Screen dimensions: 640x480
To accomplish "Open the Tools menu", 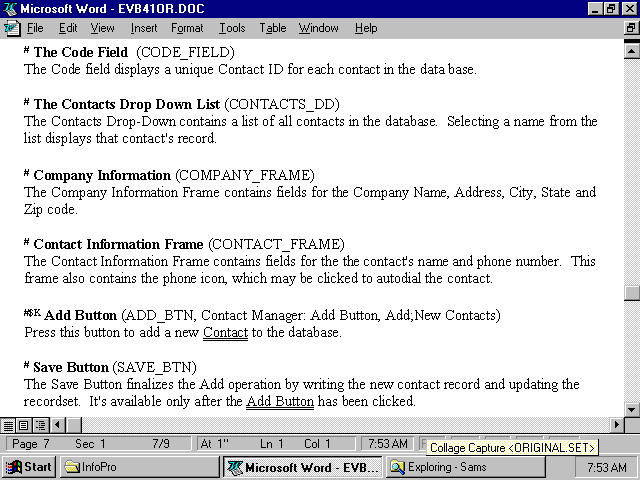I will (x=232, y=28).
